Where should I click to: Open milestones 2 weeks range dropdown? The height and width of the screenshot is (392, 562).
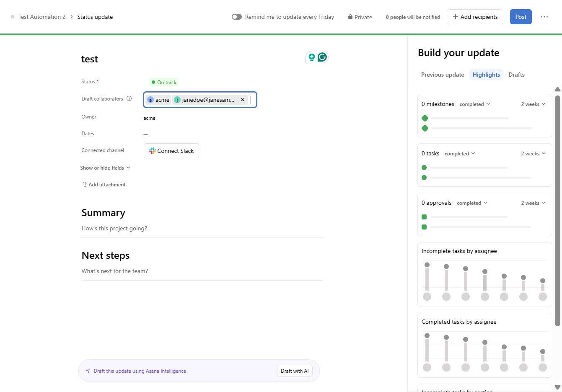coord(533,104)
